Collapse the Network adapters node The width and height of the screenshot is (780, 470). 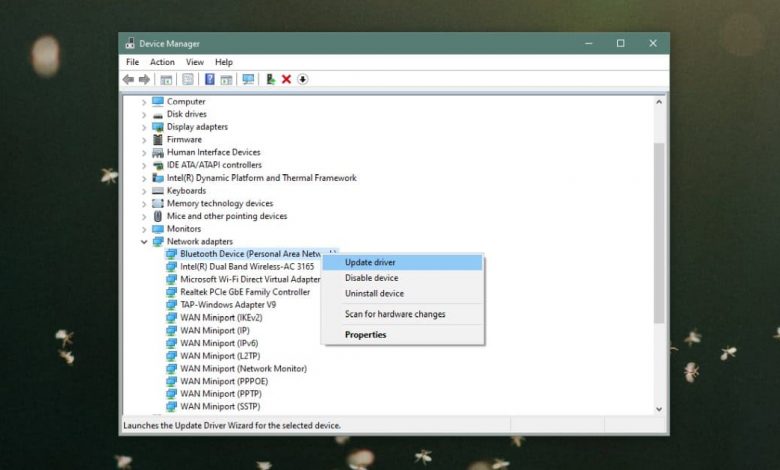[x=144, y=242]
